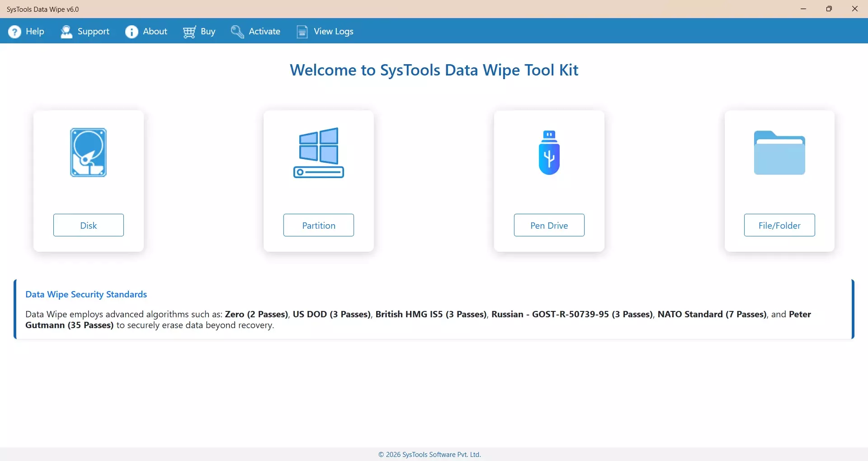This screenshot has height=461, width=868.
Task: Choose the Disk wipe button
Action: click(89, 225)
